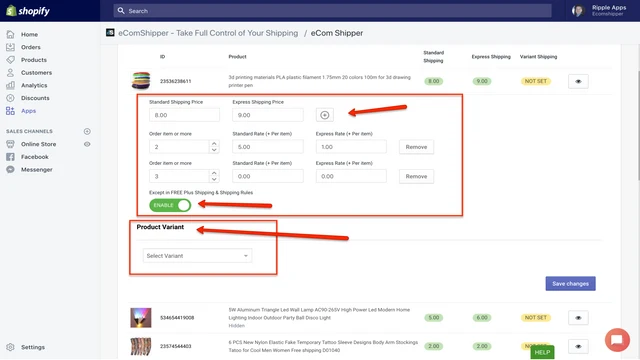The width and height of the screenshot is (640, 360).
Task: Click eye button for 3d printing filament row
Action: point(578,81)
